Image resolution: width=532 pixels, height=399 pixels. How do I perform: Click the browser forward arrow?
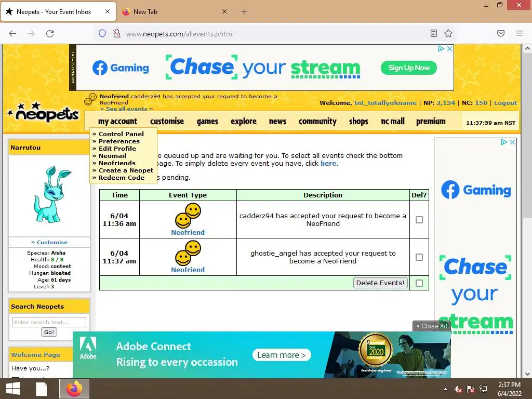[31, 34]
